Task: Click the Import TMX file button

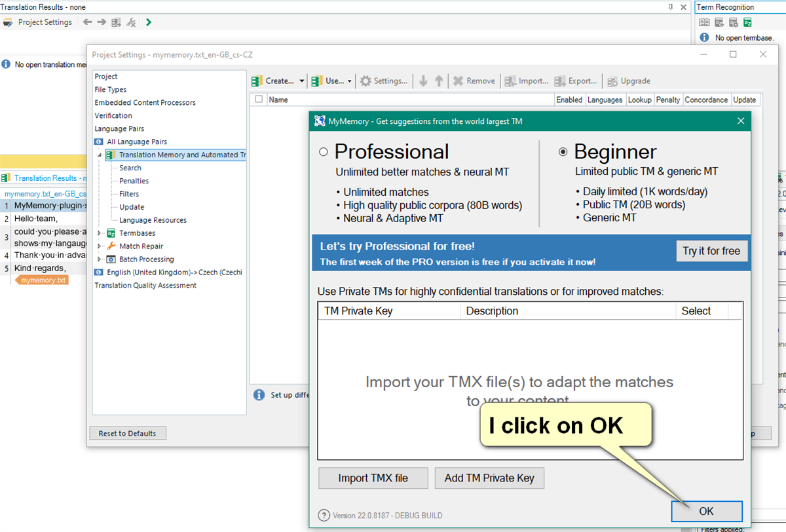Action: [x=373, y=478]
